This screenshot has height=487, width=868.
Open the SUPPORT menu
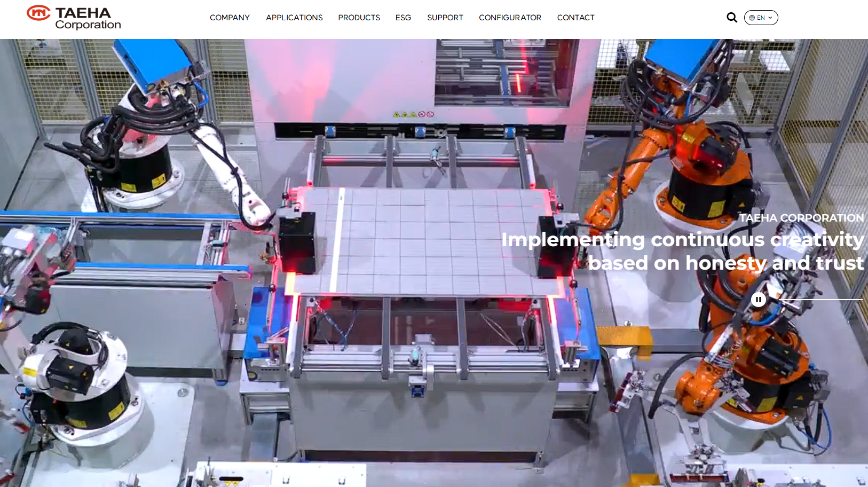[x=445, y=18]
